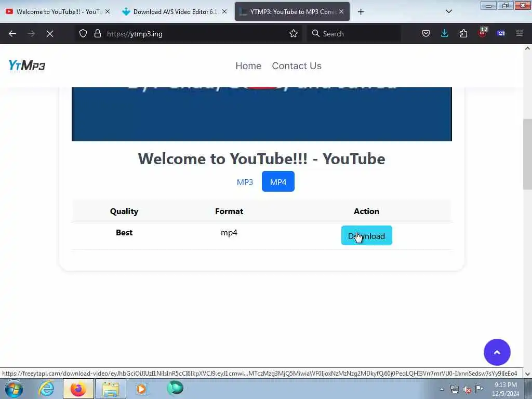The image size is (532, 399).
Task: Open the Firefox downloads panel arrow
Action: [445, 34]
